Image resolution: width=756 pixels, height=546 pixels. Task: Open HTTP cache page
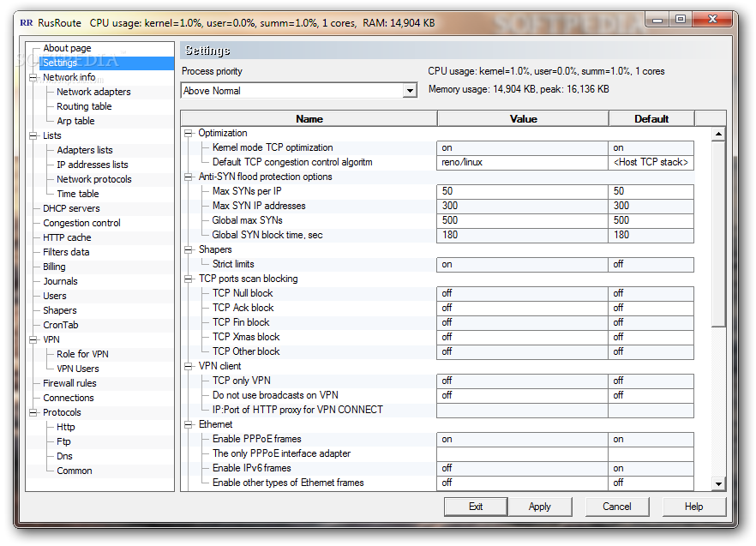point(67,237)
